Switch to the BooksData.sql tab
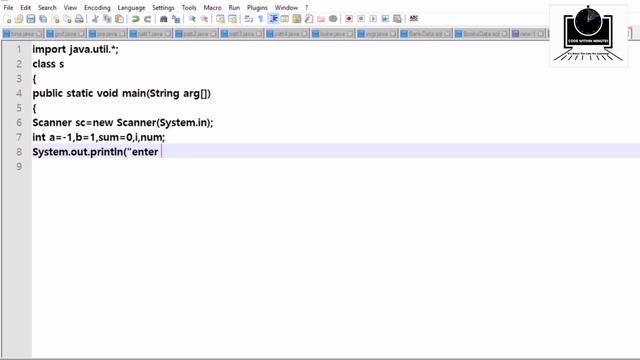This screenshot has height=360, width=640. click(482, 34)
